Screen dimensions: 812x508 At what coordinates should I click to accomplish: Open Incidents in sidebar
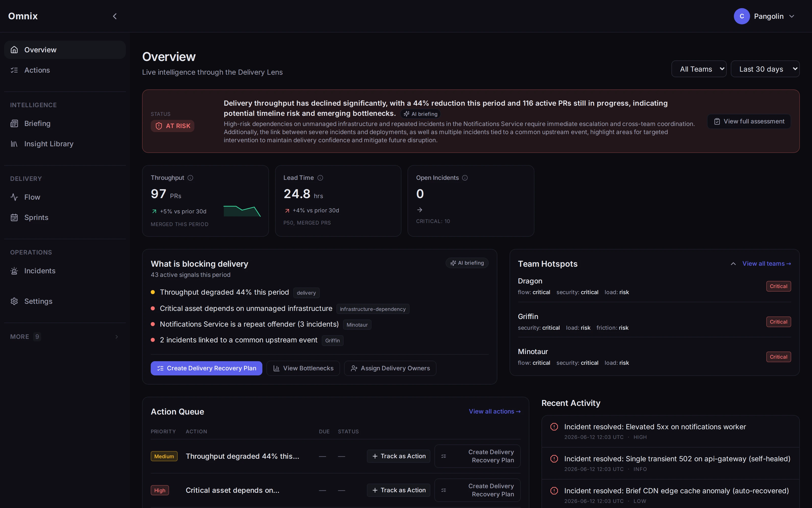pyautogui.click(x=65, y=271)
